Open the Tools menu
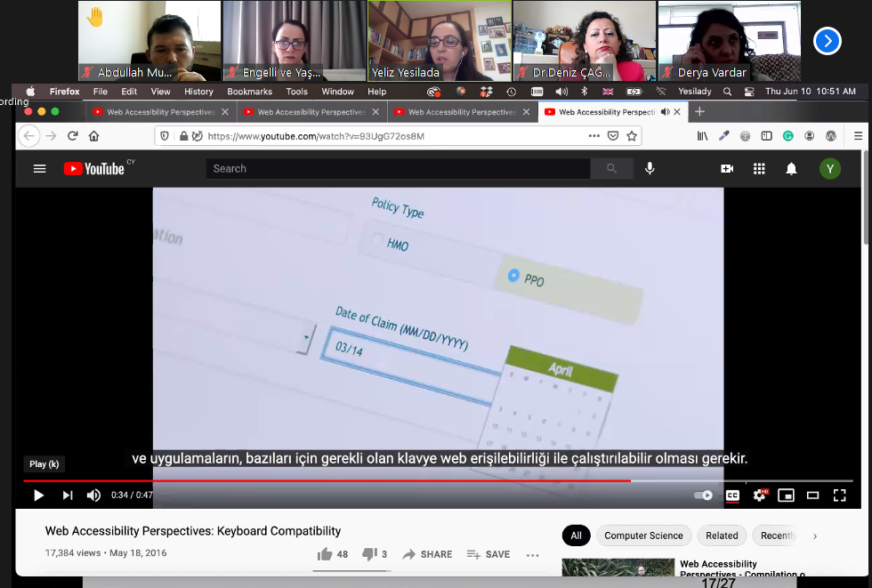The height and width of the screenshot is (588, 872). [x=296, y=91]
